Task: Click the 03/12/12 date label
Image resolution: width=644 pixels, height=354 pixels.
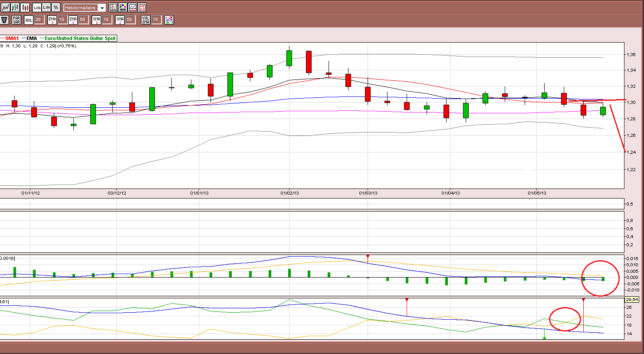Action: (117, 193)
